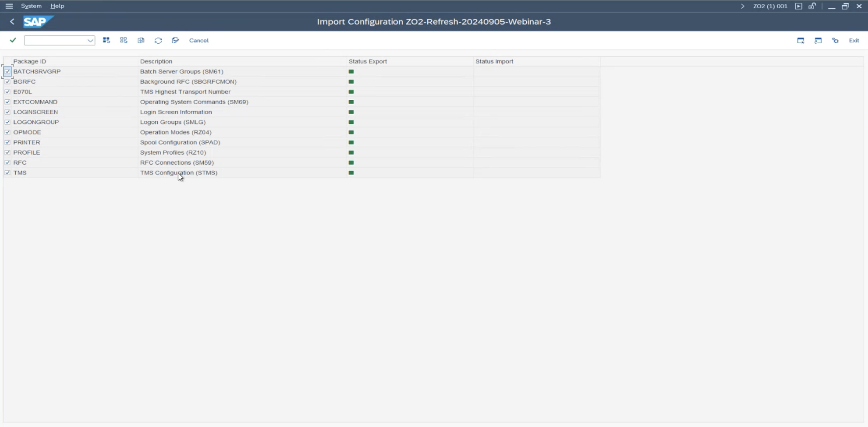The width and height of the screenshot is (868, 427).
Task: Uncheck the BGRFC package checkbox
Action: click(x=7, y=81)
